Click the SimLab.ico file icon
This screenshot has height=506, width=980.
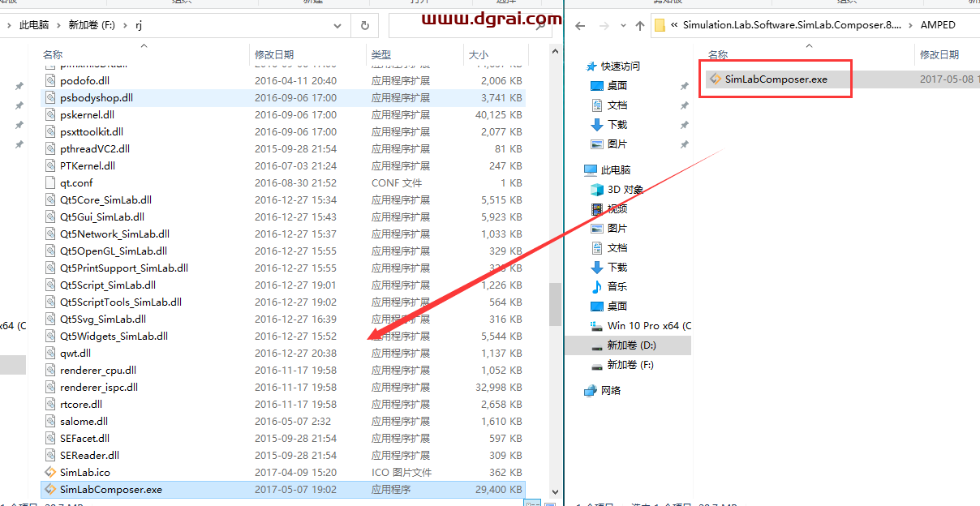[50, 472]
